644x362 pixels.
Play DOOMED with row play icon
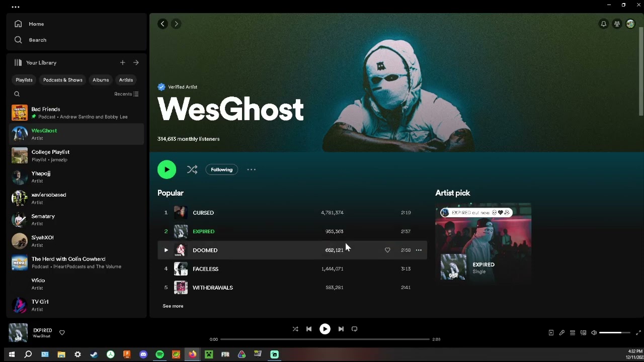166,250
